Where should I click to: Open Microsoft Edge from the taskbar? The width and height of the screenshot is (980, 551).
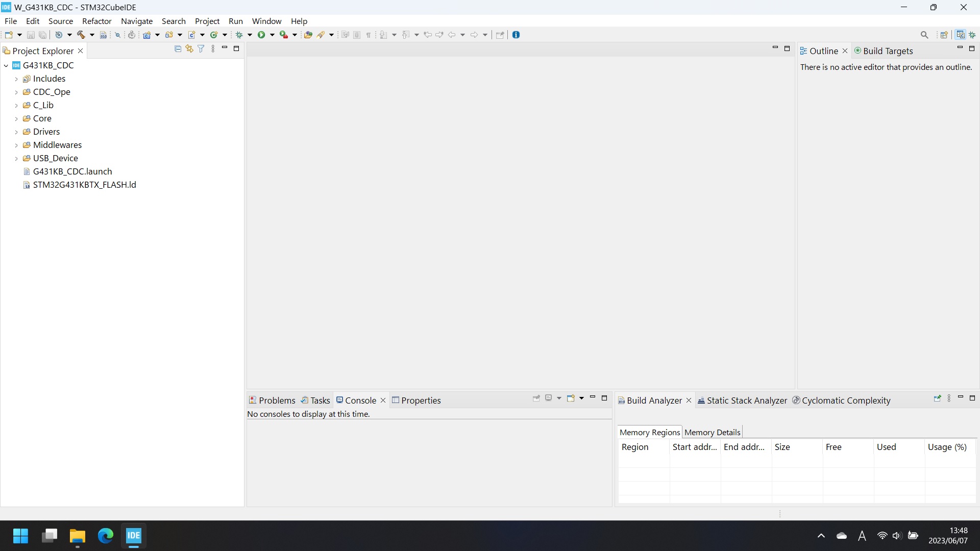106,536
